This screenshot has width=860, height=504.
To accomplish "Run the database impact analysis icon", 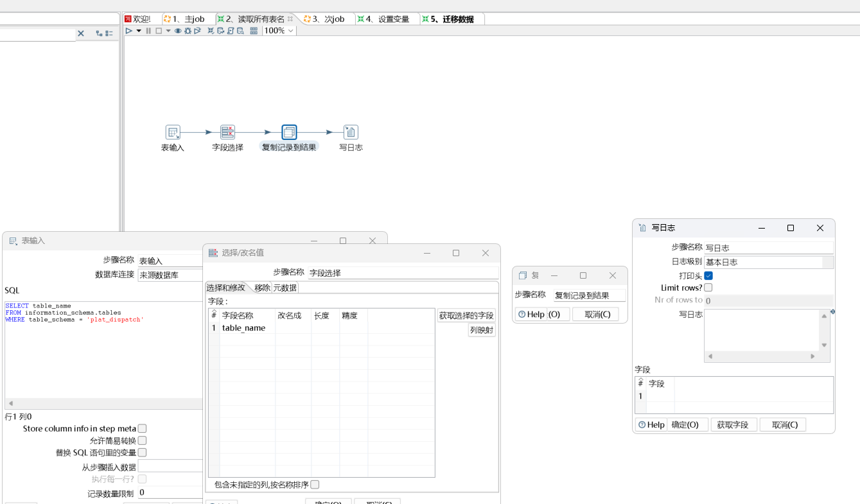I will 221,31.
